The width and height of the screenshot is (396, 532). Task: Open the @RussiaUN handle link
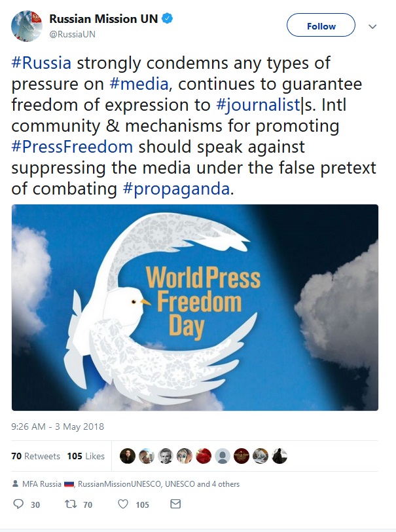(72, 34)
